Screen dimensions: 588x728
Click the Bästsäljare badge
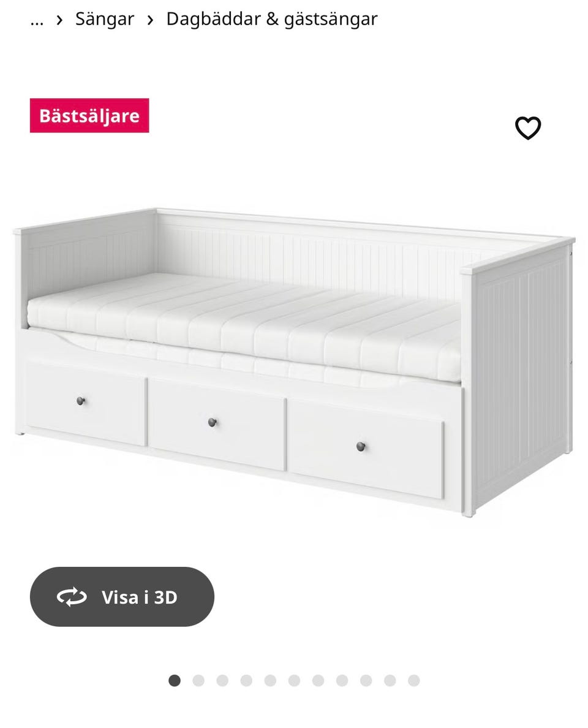click(89, 116)
